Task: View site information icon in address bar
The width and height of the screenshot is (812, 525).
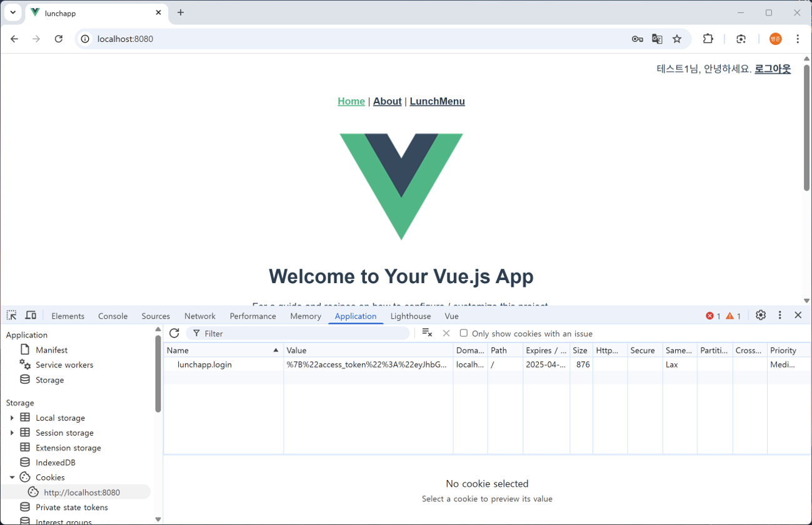Action: click(x=85, y=39)
